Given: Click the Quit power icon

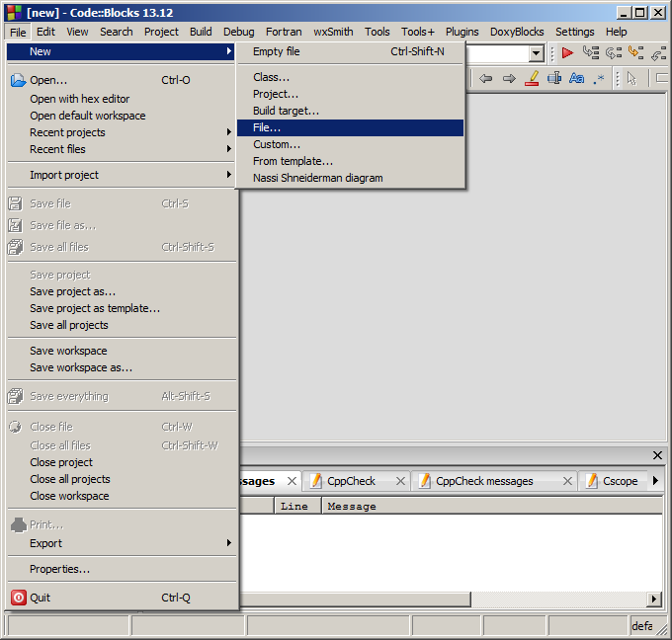Looking at the screenshot, I should 18,598.
